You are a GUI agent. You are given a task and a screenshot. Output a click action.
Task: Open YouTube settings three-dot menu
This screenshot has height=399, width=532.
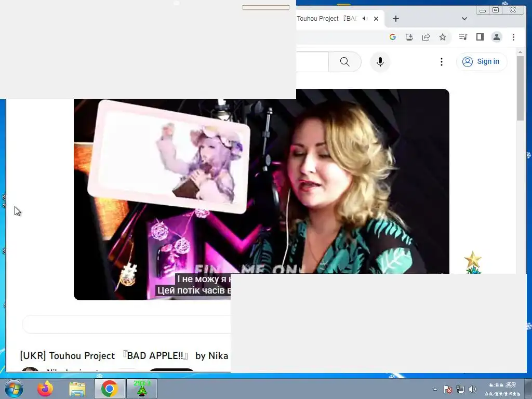click(x=442, y=62)
